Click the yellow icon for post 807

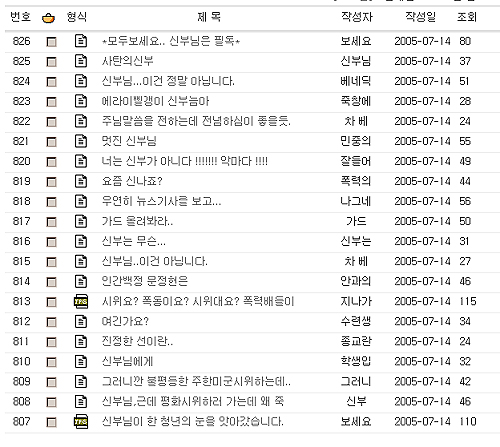[81, 421]
